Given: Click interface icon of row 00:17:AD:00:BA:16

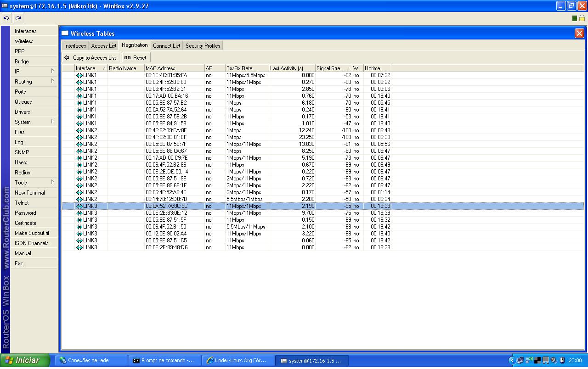Looking at the screenshot, I should pos(79,96).
